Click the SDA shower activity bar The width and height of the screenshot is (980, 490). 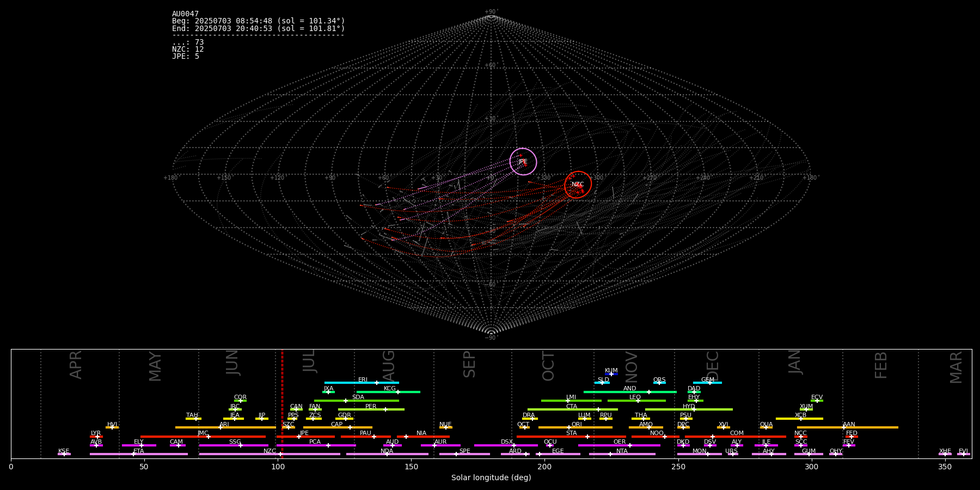357,401
